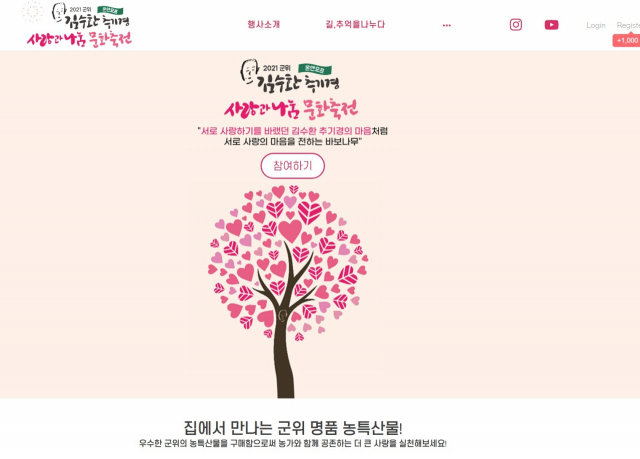
Task: Click the face carved on tree trunk
Action: tap(282, 315)
